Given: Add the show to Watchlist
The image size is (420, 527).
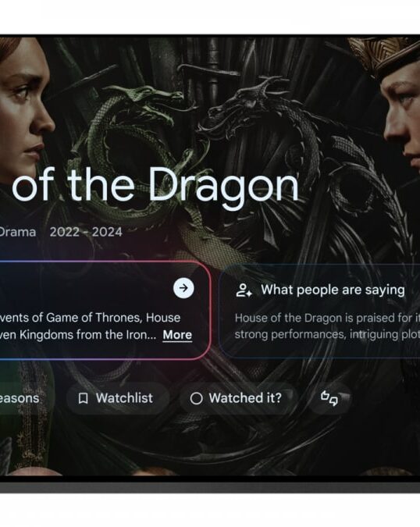Looking at the screenshot, I should 118,398.
